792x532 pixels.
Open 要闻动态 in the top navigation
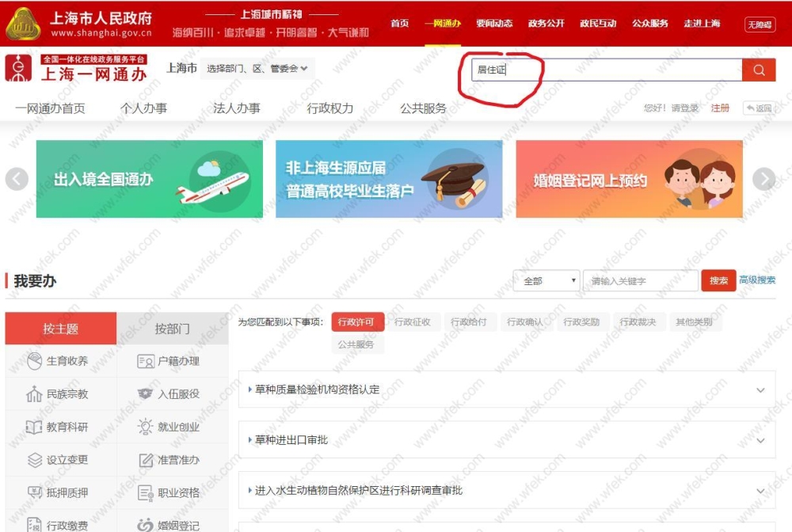pos(494,23)
